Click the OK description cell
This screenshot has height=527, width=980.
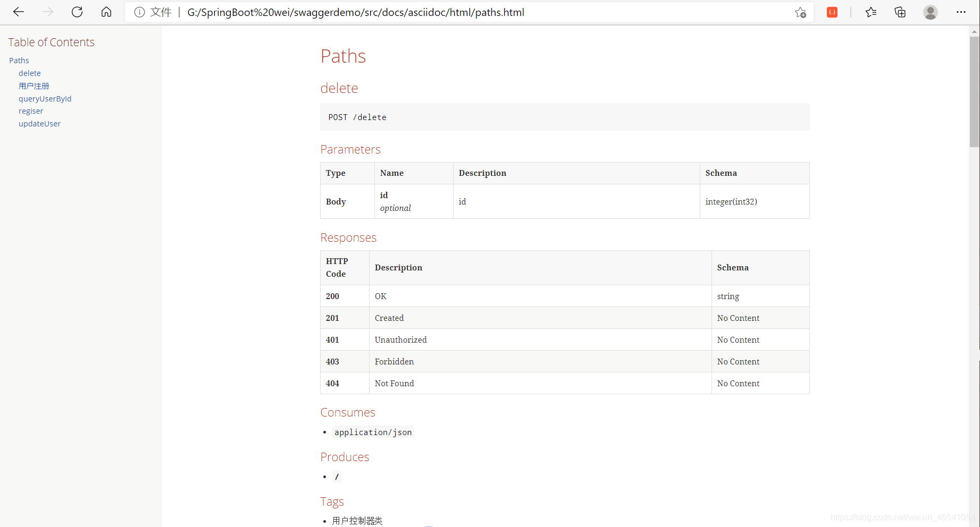click(540, 296)
